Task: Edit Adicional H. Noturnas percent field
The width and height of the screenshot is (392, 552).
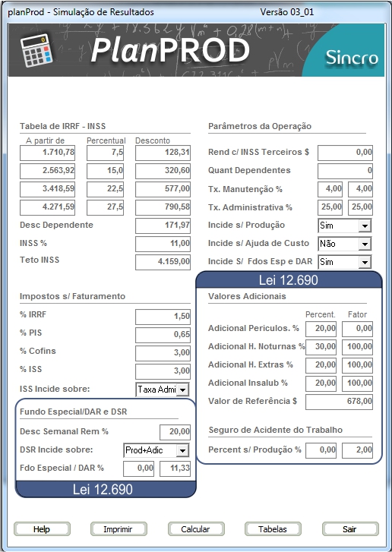Action: [321, 348]
